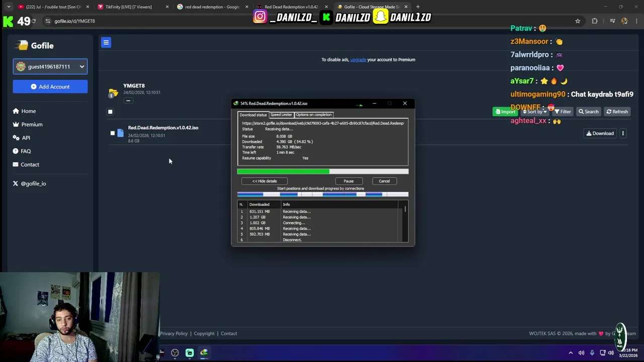Click the Hide details button

264,181
